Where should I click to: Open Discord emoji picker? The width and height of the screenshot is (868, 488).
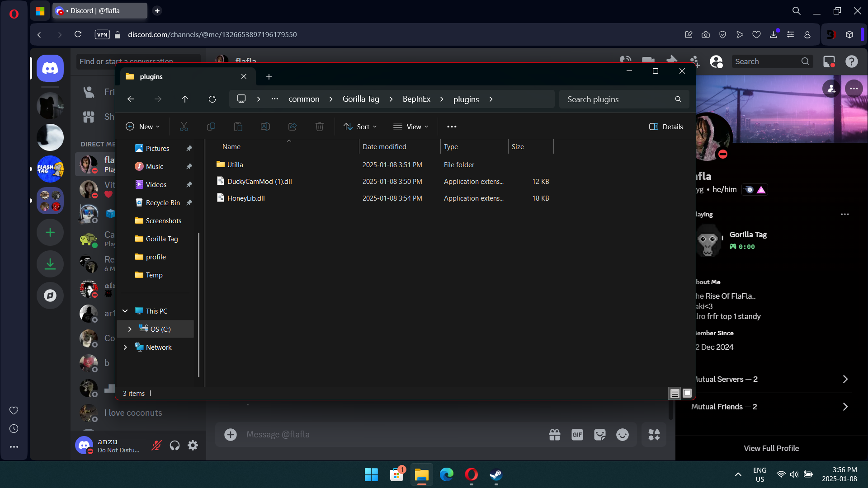coord(622,435)
